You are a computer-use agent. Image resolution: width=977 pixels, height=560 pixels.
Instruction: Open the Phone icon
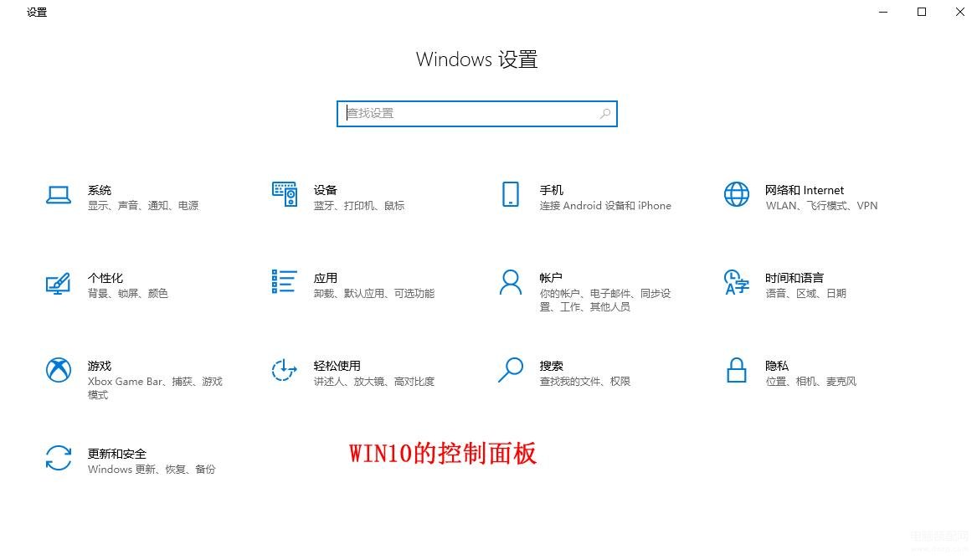tap(511, 194)
